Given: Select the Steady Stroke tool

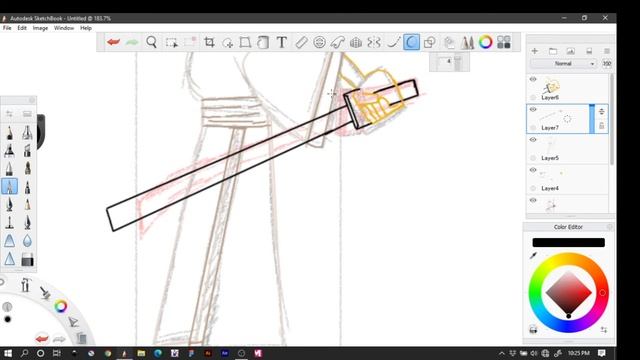Looking at the screenshot, I should click(393, 42).
